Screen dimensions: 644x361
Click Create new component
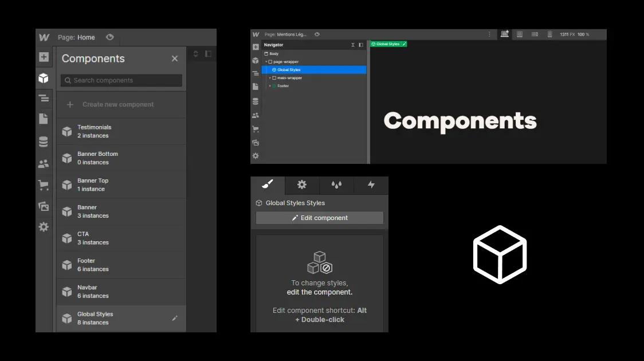coord(121,104)
